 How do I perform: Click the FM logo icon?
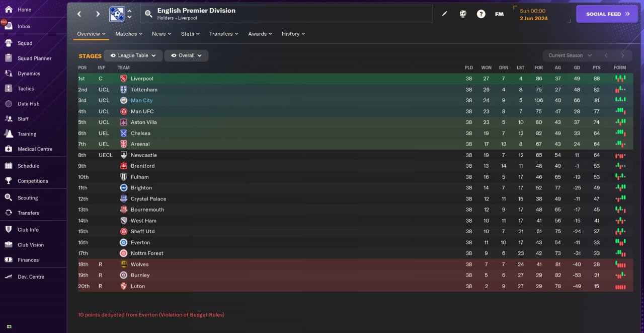tap(499, 14)
